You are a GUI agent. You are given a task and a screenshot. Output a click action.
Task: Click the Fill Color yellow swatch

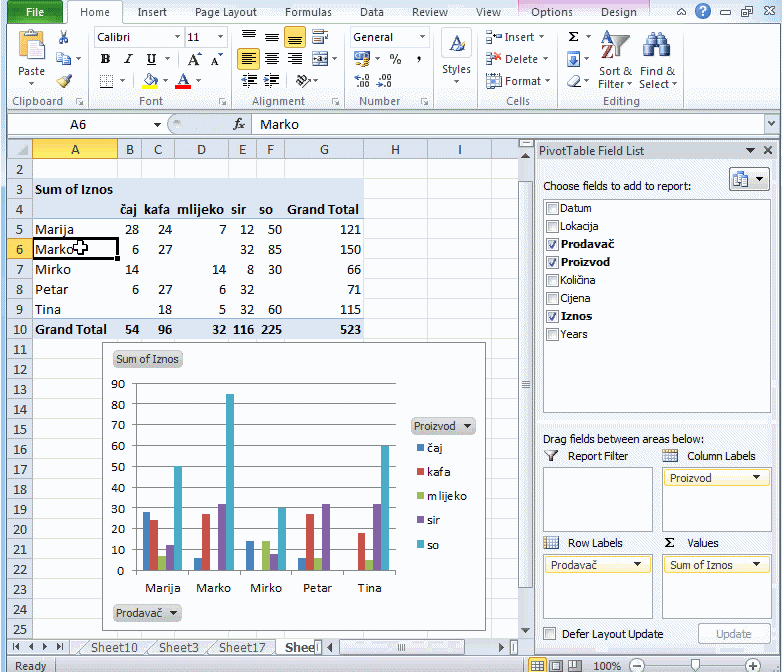(150, 81)
